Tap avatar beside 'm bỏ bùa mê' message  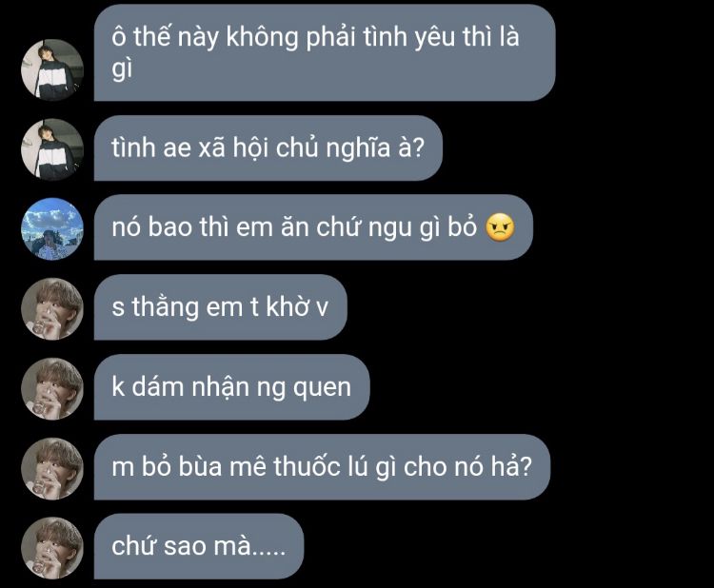52,469
